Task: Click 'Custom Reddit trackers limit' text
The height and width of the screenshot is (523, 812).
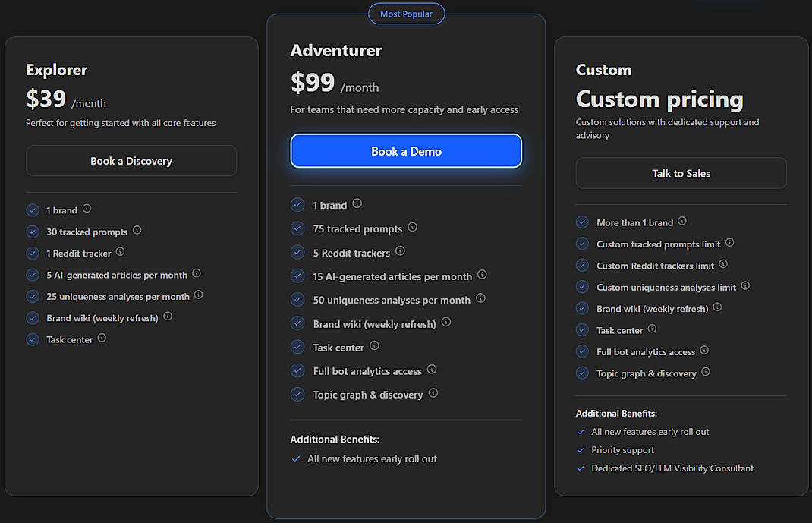Action: [x=655, y=266]
